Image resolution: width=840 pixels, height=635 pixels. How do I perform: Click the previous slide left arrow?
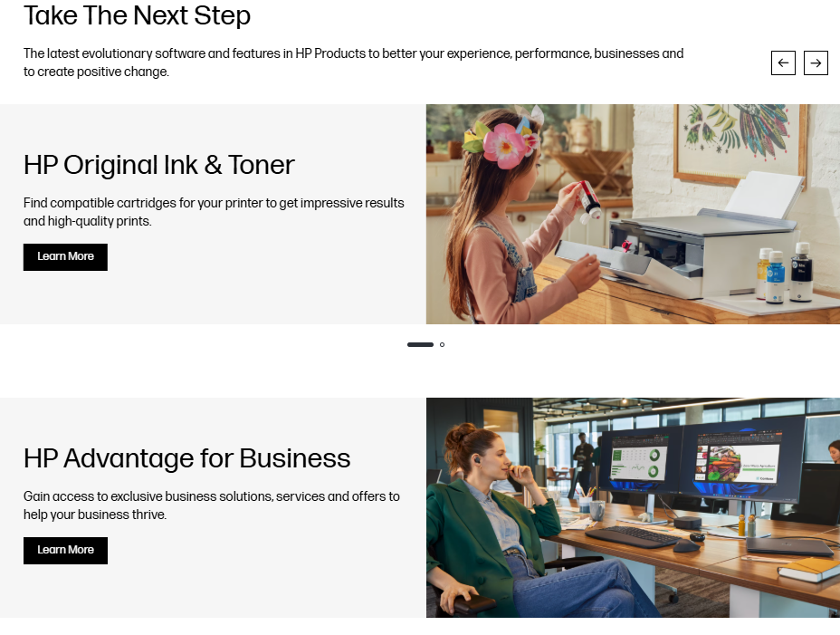pos(783,63)
